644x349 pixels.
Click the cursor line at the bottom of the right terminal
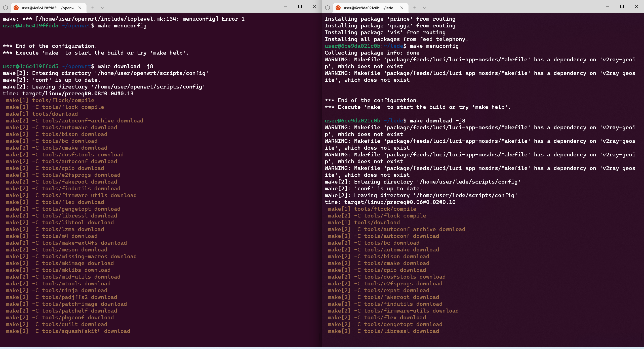(325, 338)
